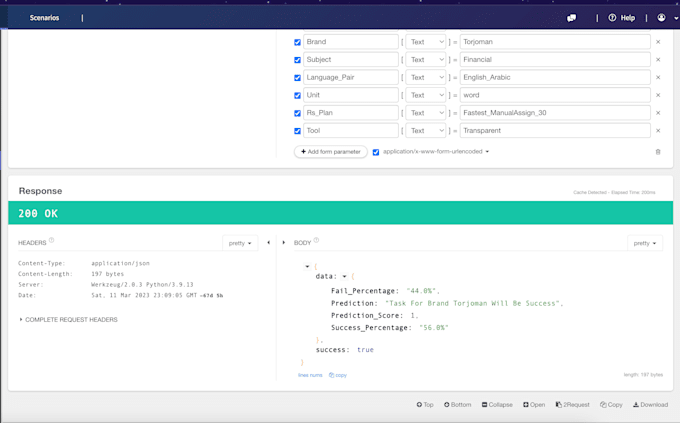Download the response

click(x=651, y=404)
